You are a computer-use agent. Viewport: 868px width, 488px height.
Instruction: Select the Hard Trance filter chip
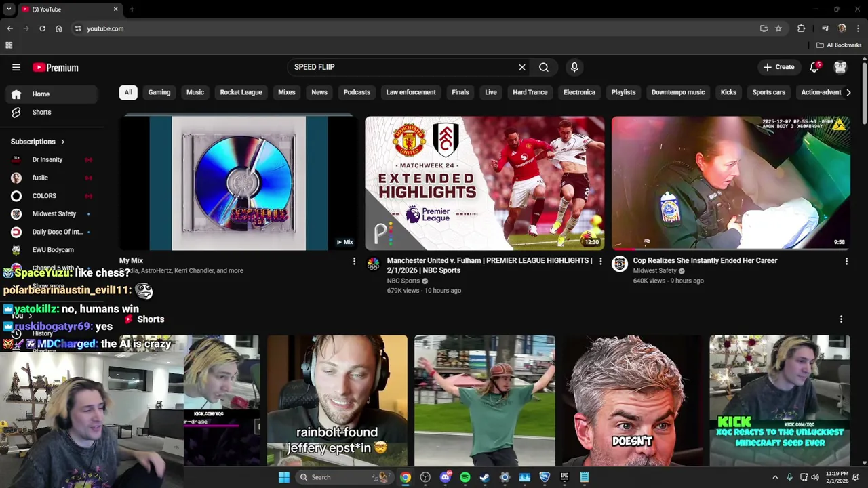point(530,92)
